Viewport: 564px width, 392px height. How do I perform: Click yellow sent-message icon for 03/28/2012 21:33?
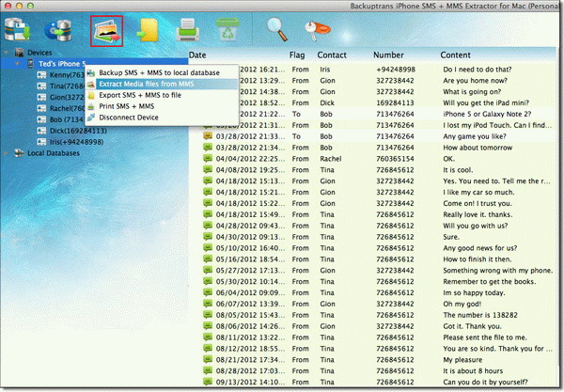(208, 136)
